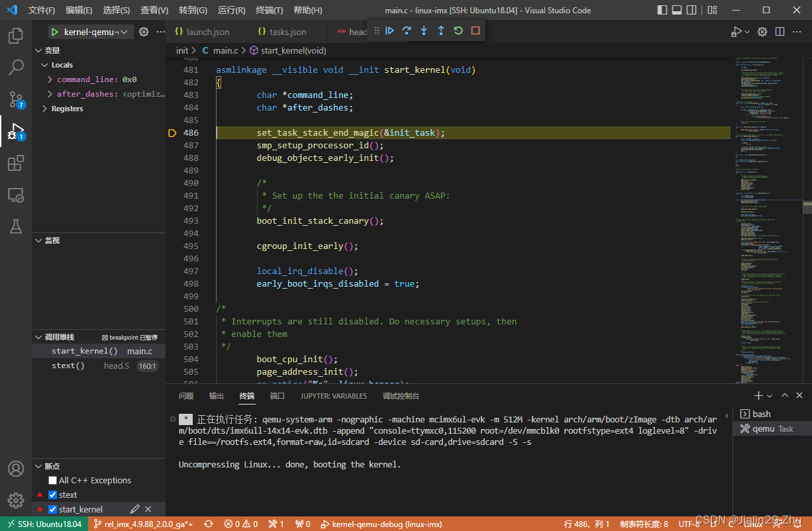Switch to the launch.json editor tab
812x531 pixels.
tap(207, 32)
